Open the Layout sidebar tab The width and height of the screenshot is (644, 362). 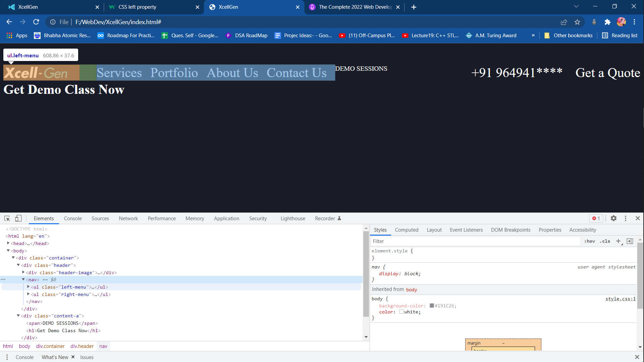point(434,230)
